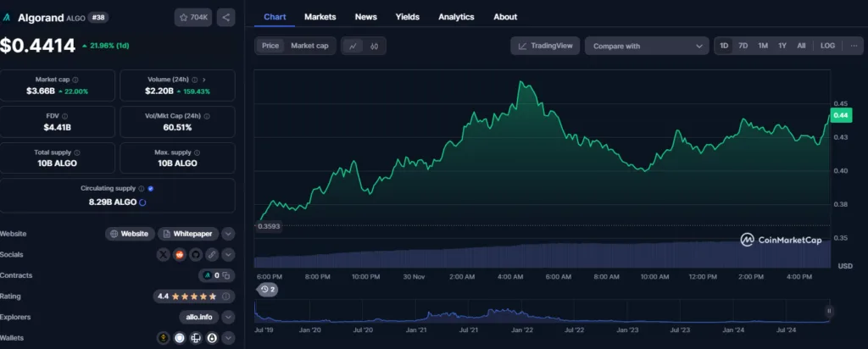The image size is (868, 349).
Task: Open the blue shield wallet icon
Action: click(x=180, y=337)
